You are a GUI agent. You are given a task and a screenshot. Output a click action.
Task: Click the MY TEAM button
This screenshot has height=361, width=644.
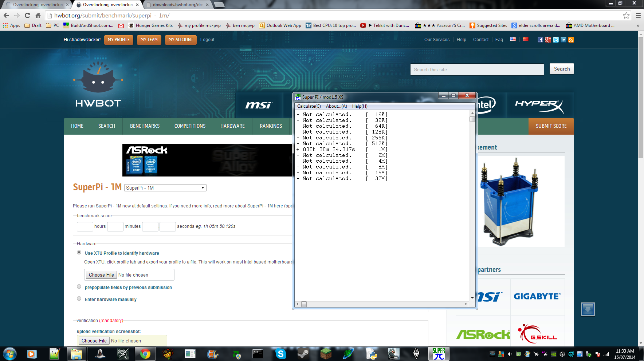point(149,40)
